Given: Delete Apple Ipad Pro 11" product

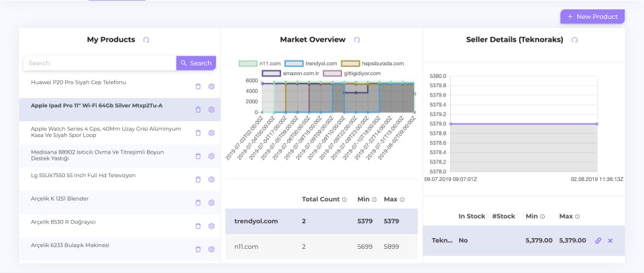Looking at the screenshot, I should (x=198, y=109).
